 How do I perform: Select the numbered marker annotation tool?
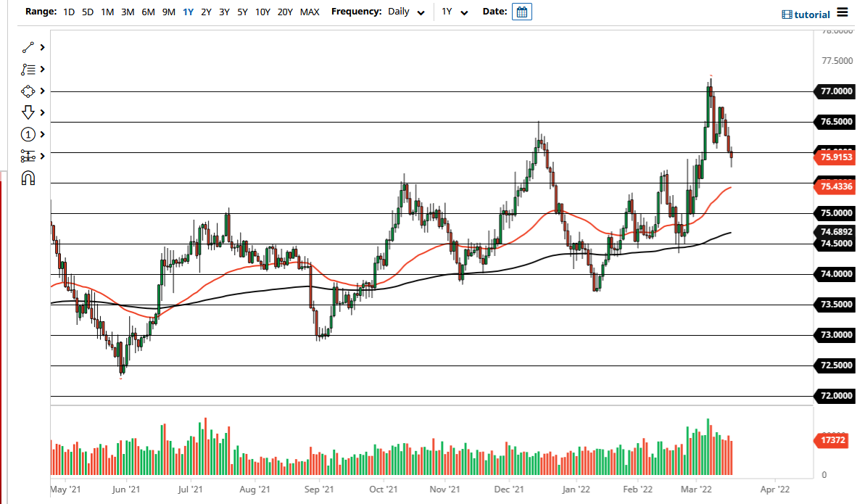tap(29, 134)
